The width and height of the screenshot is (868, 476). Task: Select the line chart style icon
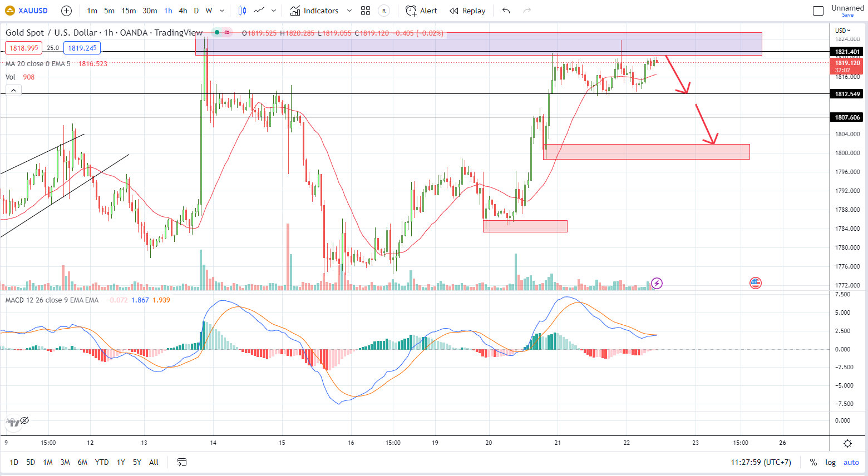(x=259, y=11)
